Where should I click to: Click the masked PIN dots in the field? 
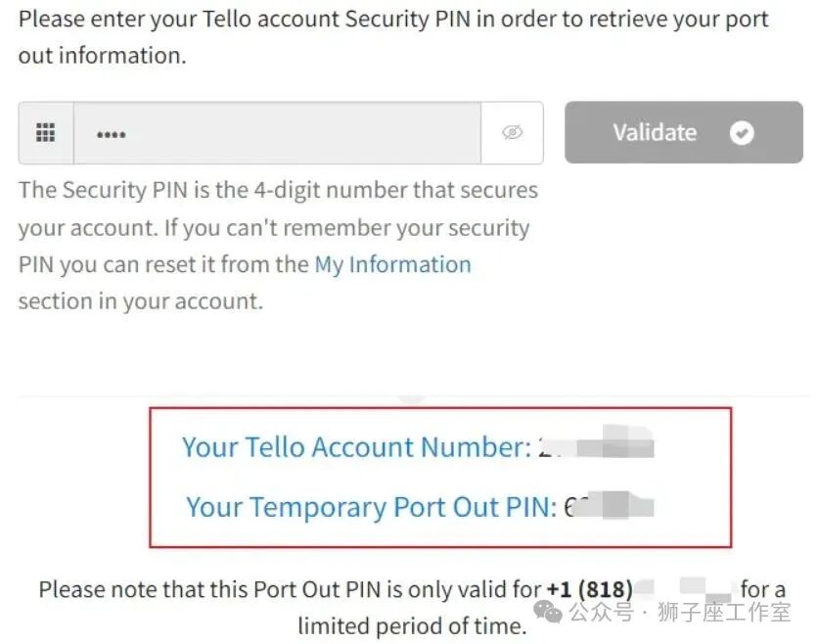[111, 135]
